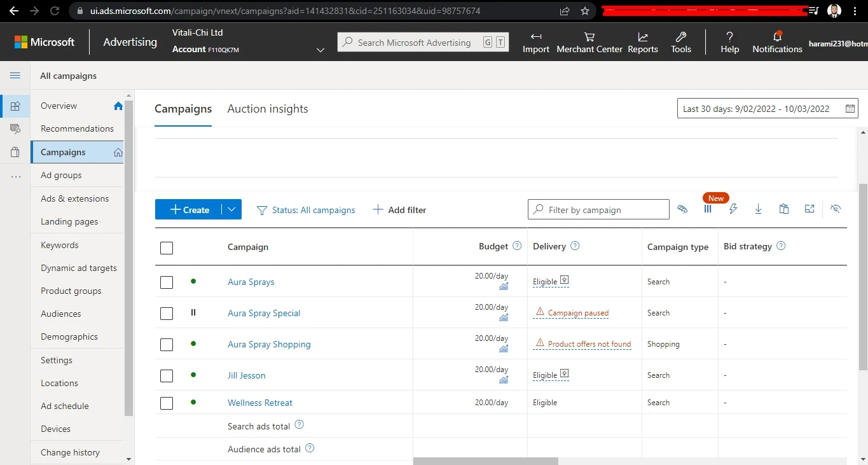This screenshot has width=868, height=465.
Task: Click the Budget column help icon
Action: tap(517, 246)
